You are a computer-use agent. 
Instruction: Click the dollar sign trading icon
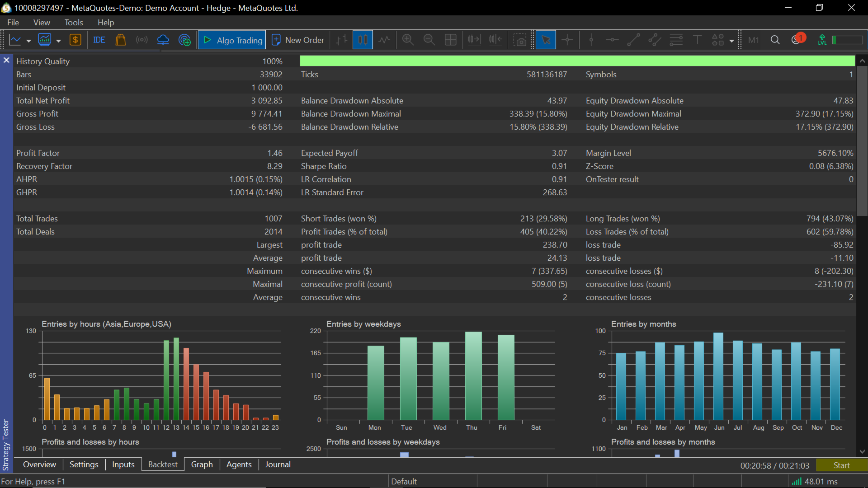[75, 40]
